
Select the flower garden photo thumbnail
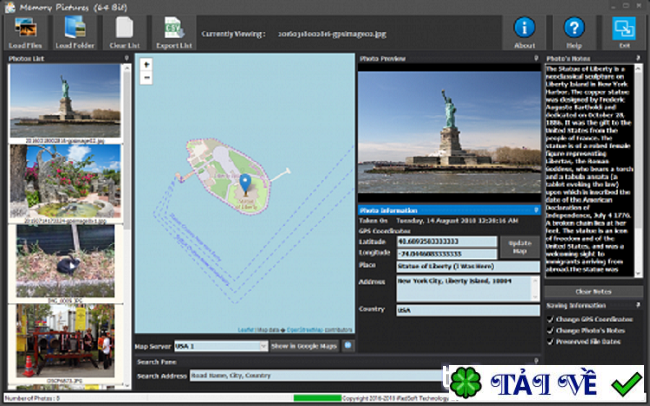[x=63, y=181]
